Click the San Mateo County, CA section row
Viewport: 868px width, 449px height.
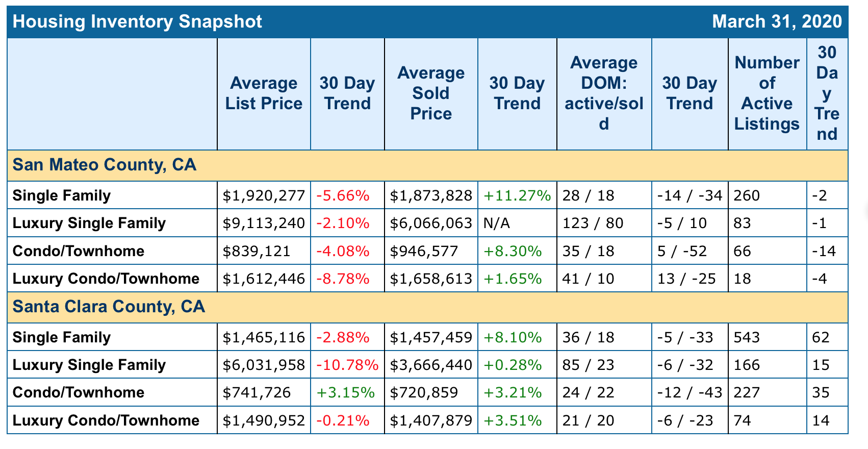105,165
